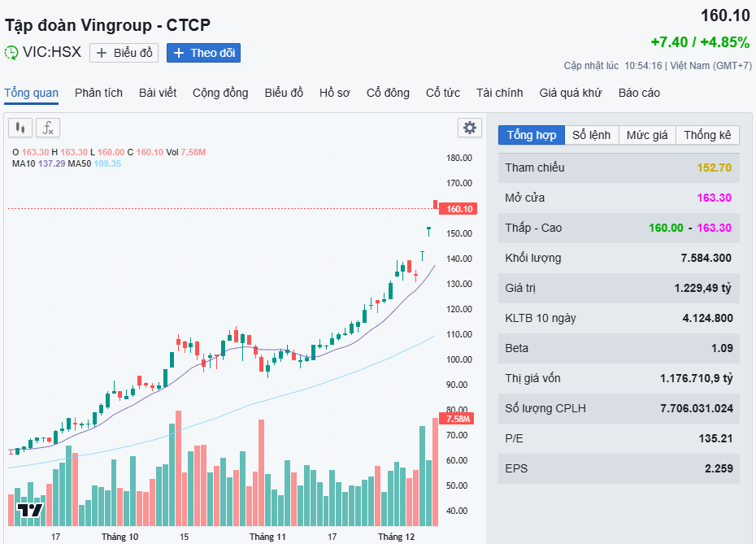Click the red 160.10 price label
The height and width of the screenshot is (544, 756).
(459, 209)
